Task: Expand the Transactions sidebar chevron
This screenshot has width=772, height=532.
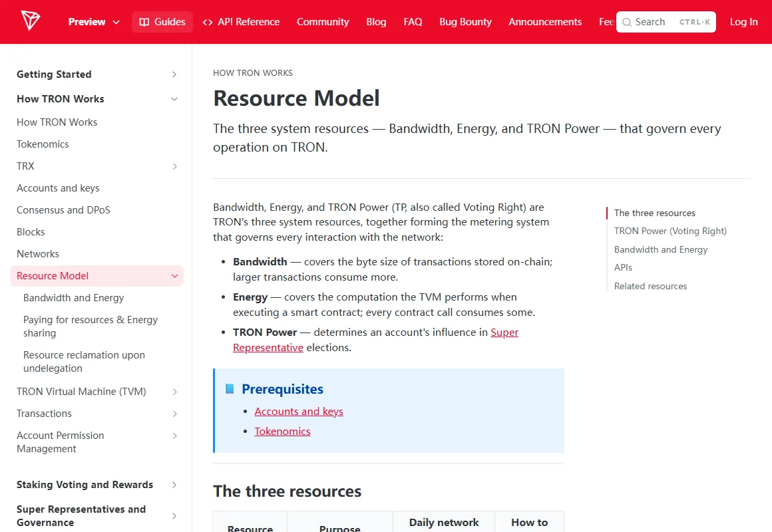Action: 175,414
